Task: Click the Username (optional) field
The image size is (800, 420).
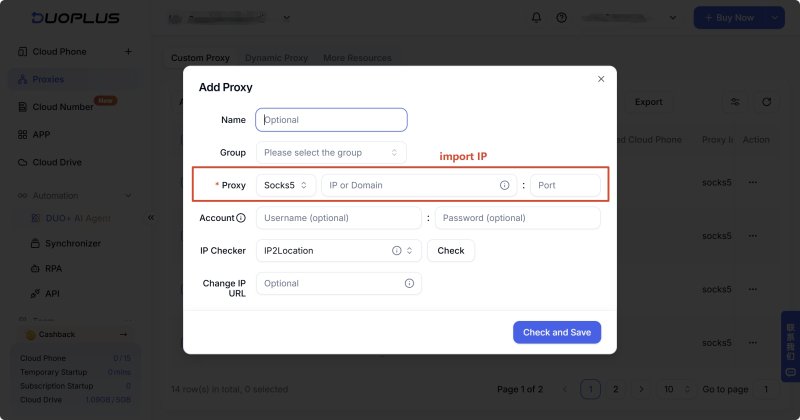Action: tap(339, 218)
